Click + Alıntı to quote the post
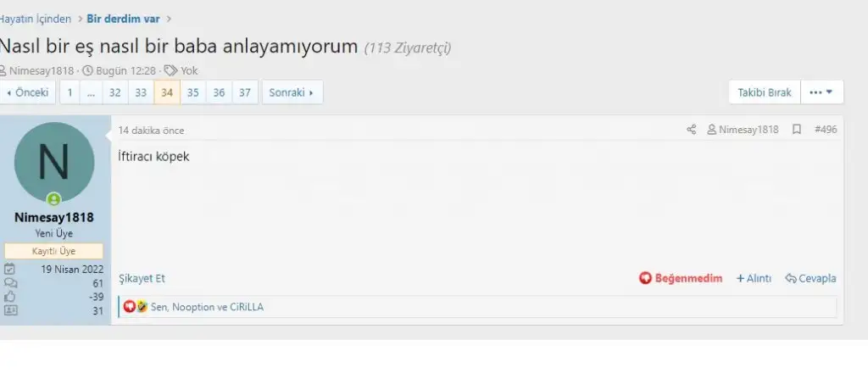 point(754,278)
